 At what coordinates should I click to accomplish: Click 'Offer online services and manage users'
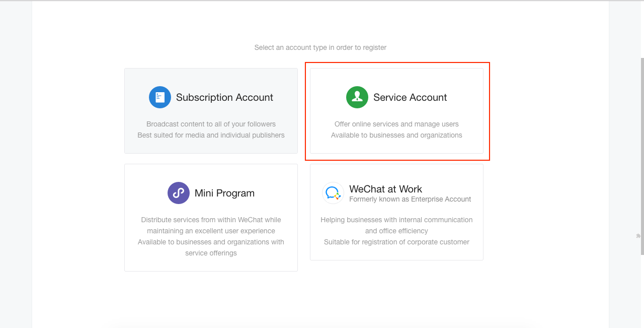[396, 124]
